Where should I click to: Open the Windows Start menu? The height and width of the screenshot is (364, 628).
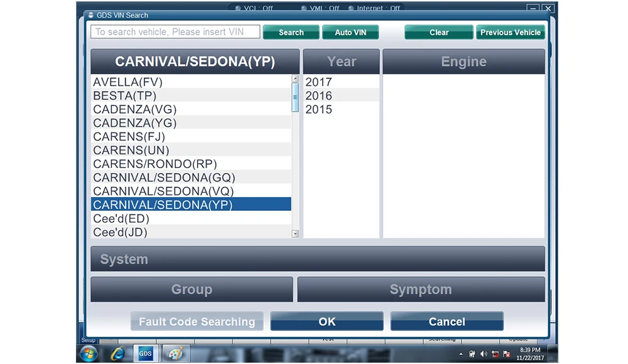click(x=89, y=354)
